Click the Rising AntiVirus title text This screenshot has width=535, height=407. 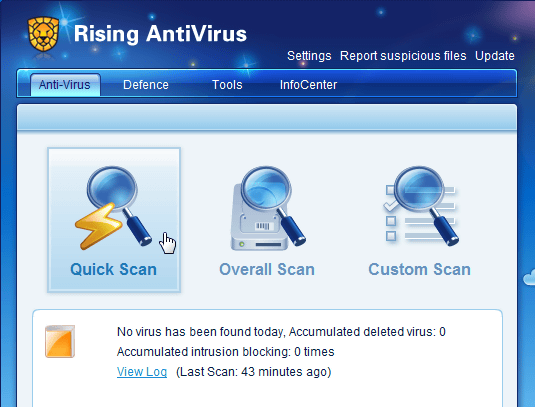pos(160,34)
